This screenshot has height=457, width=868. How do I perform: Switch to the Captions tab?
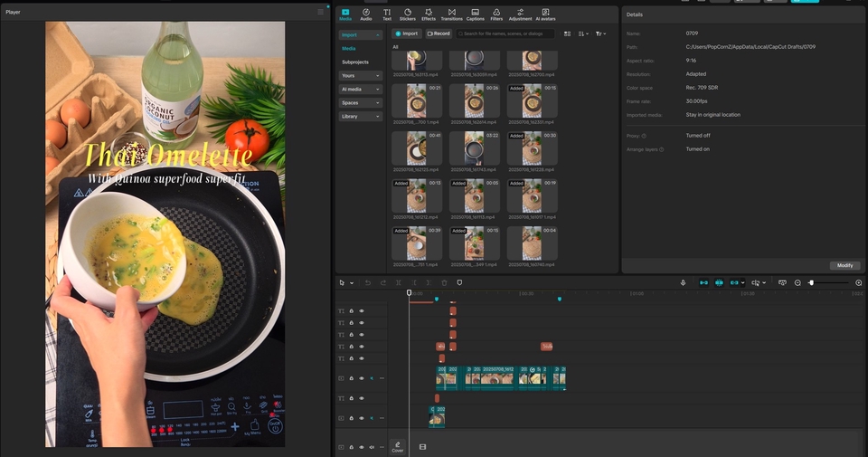coord(475,14)
